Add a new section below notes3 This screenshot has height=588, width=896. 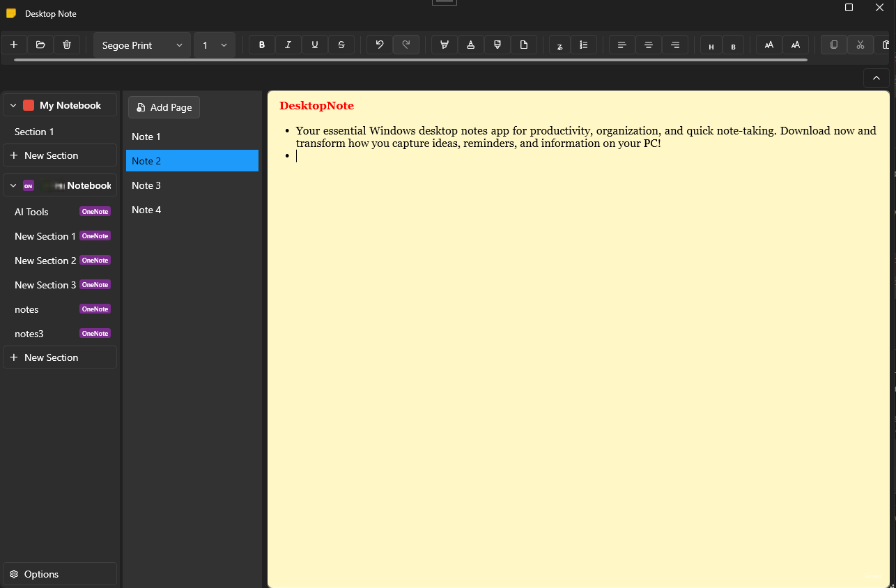tap(60, 357)
